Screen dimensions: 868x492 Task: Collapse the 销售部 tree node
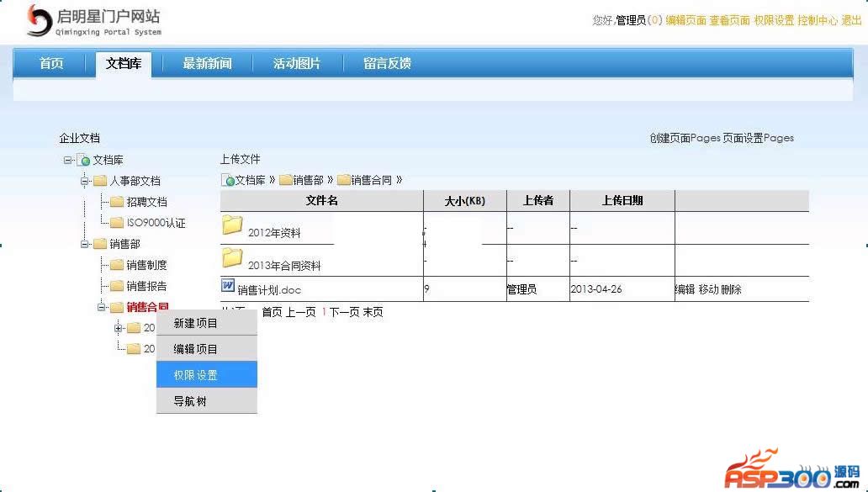[85, 245]
